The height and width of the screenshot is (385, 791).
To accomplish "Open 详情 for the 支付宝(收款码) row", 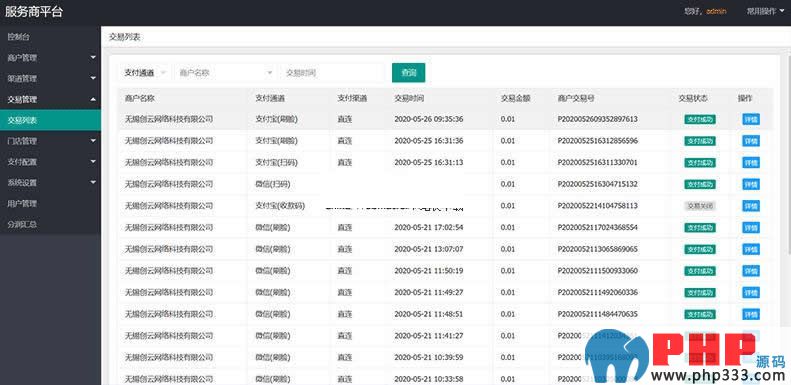I will coord(751,206).
